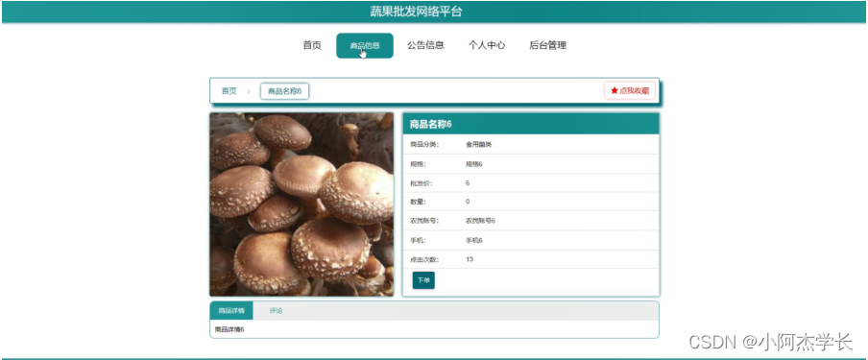Image resolution: width=868 pixels, height=360 pixels.
Task: Click the 下单 order button
Action: tap(423, 280)
